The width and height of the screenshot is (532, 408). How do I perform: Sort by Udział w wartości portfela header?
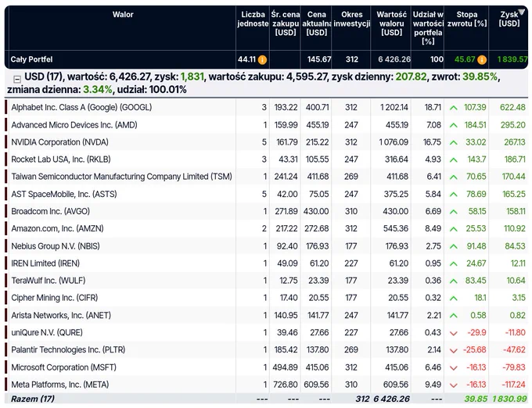pos(428,28)
